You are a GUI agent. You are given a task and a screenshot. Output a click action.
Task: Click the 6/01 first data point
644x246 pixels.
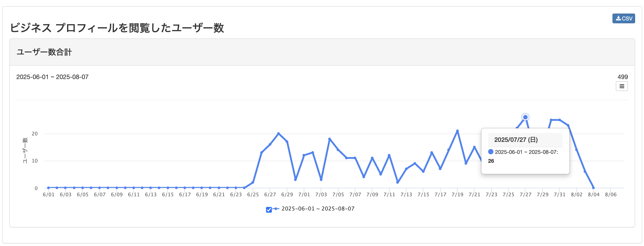pyautogui.click(x=48, y=188)
